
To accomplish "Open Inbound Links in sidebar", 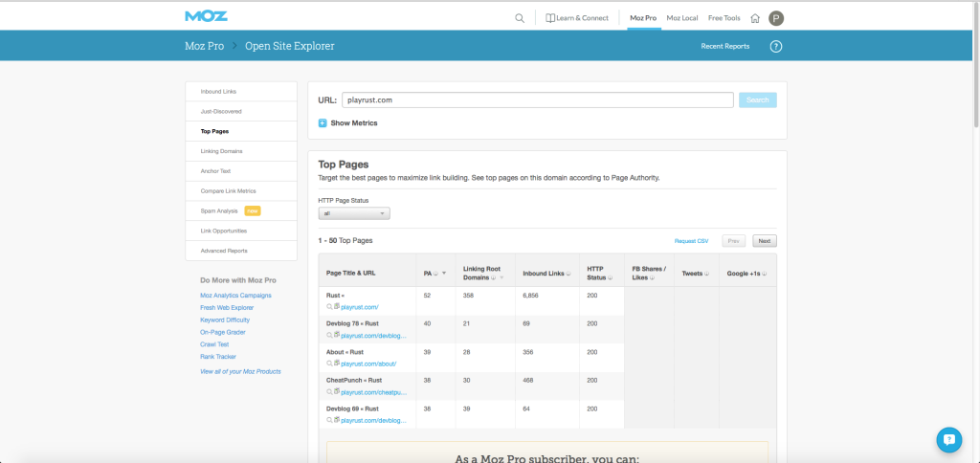I will click(241, 92).
